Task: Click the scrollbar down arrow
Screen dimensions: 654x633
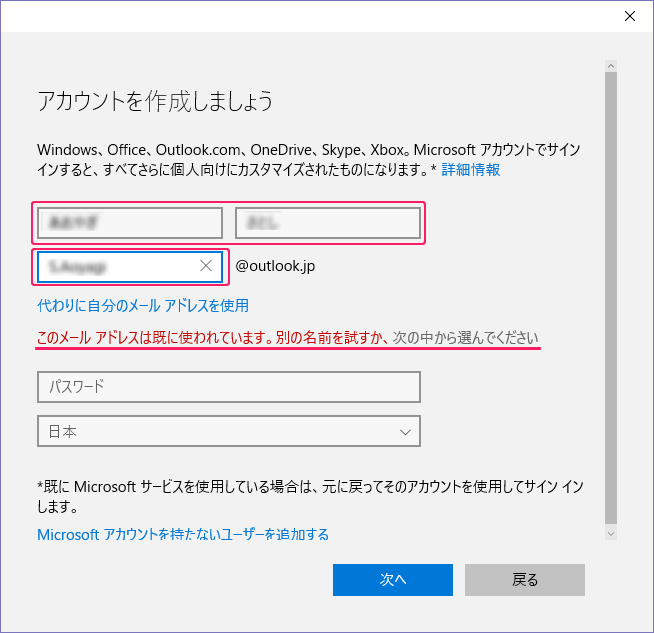Action: tap(611, 534)
